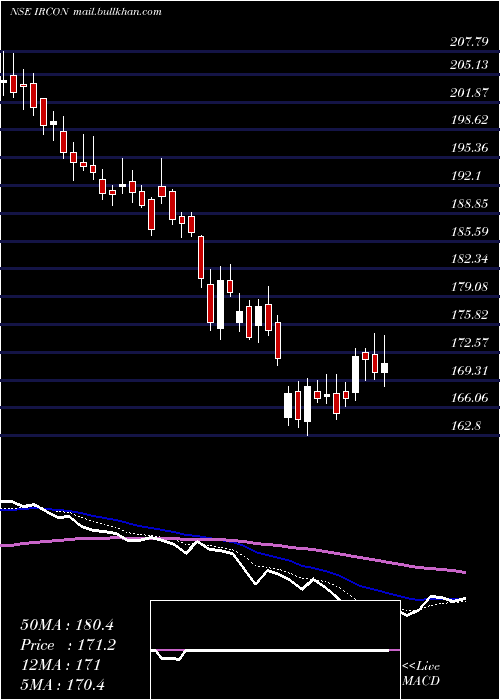
Task: Select the 195.36 price label
Action: [x=468, y=148]
